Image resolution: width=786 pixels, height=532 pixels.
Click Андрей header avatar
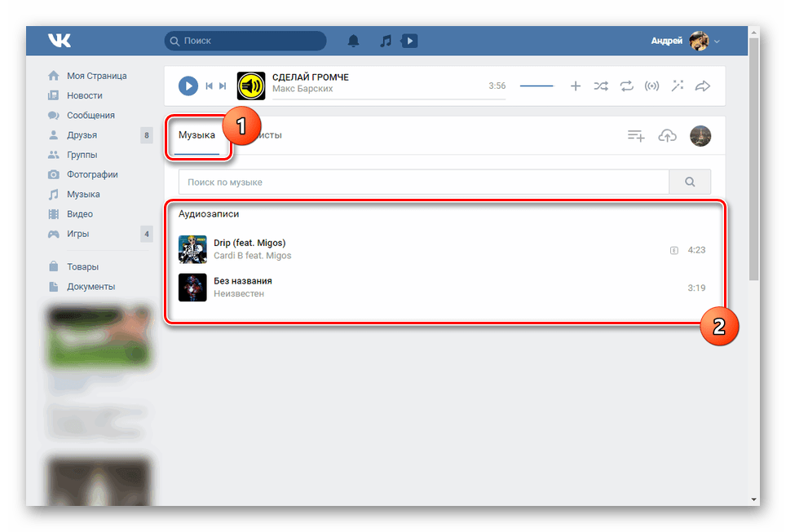[x=699, y=41]
